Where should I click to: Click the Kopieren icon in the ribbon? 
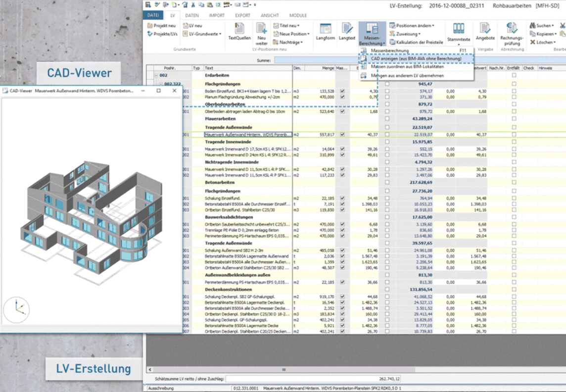tap(532, 34)
